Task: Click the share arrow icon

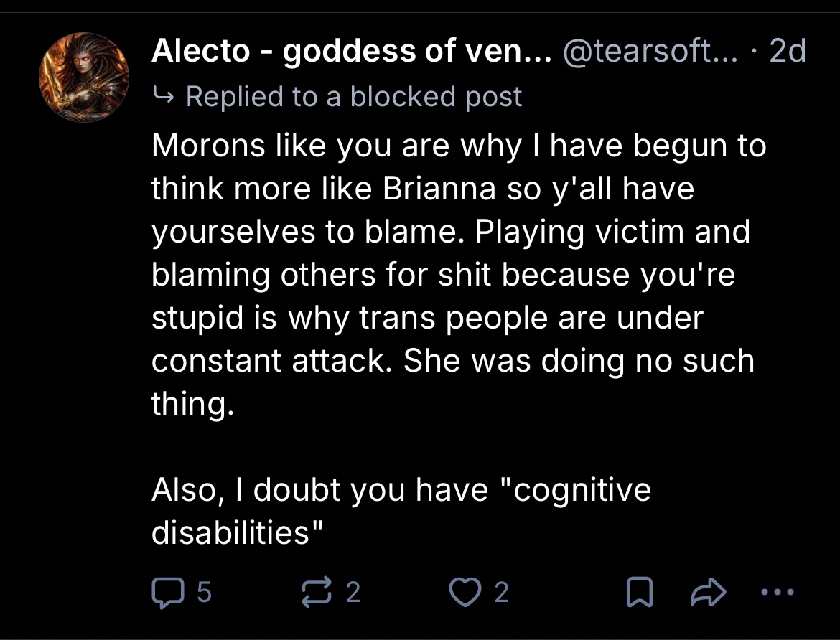Action: click(x=706, y=592)
